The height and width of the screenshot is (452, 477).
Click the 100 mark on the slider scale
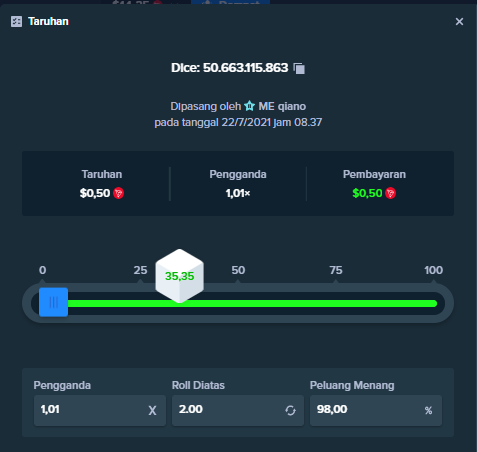click(433, 270)
